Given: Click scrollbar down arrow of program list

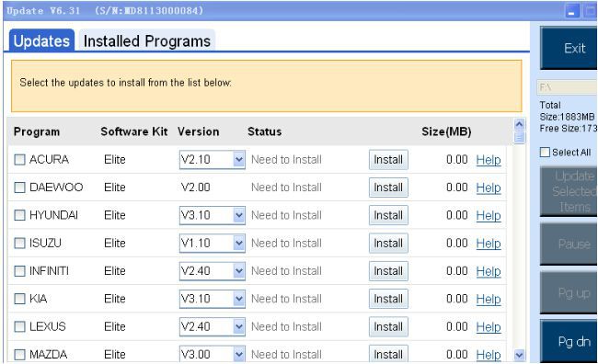Looking at the screenshot, I should pyautogui.click(x=519, y=355).
